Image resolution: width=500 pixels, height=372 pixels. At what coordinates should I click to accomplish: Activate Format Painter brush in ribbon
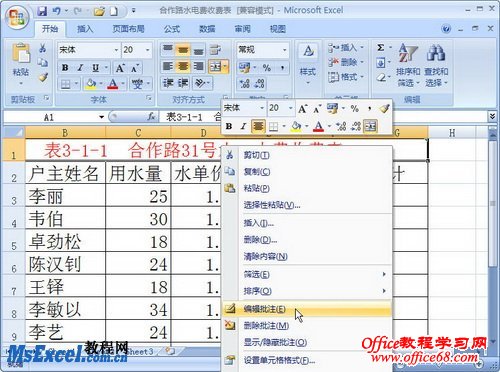click(x=43, y=77)
